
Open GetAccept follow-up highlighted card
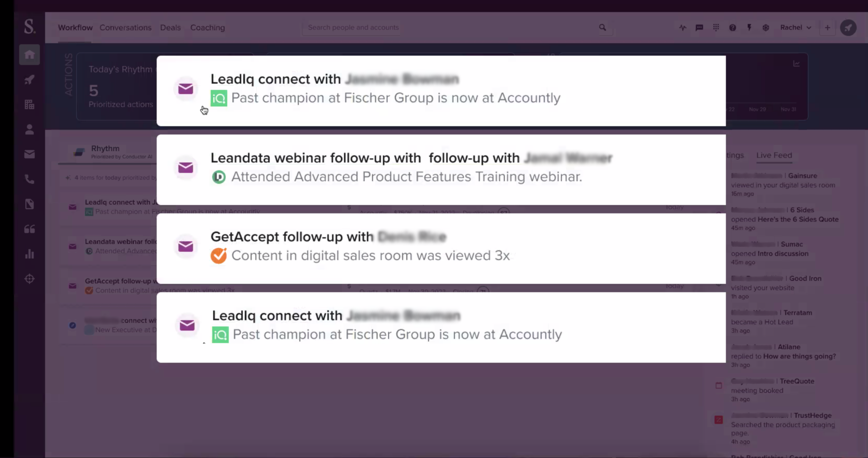441,249
